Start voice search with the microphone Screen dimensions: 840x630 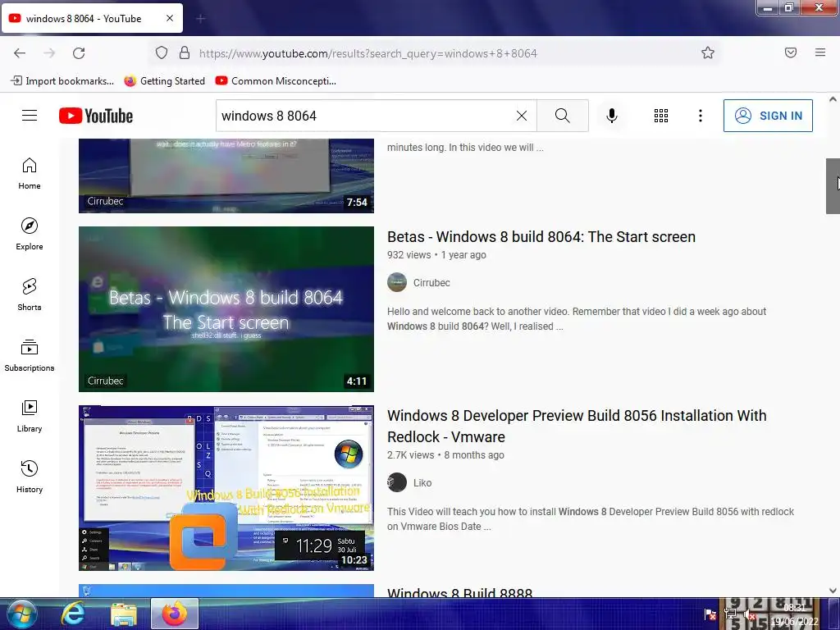(611, 116)
